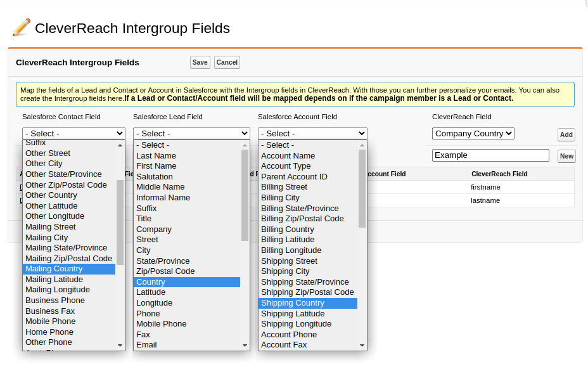Choose Other Zip/Postal Code option
This screenshot has width=588, height=369.
pyautogui.click(x=69, y=184)
